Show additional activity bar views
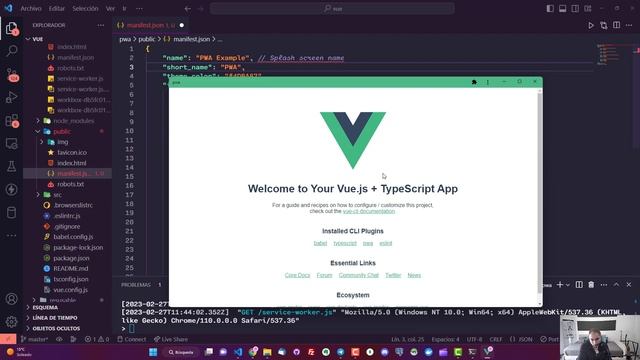The image size is (640, 360). pos(11,235)
